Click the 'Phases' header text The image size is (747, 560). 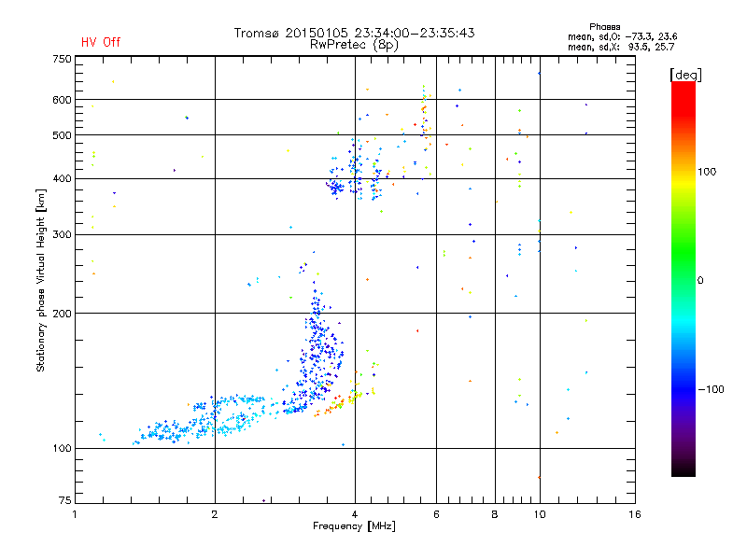point(604,27)
